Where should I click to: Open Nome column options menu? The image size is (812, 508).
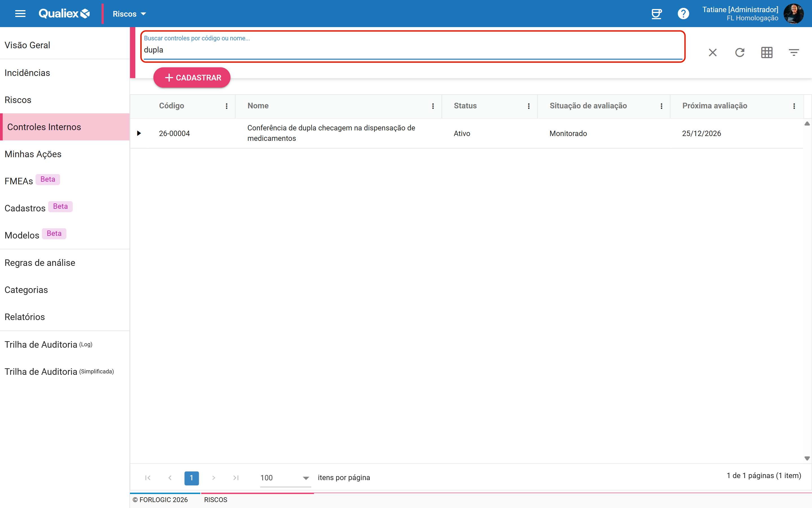click(433, 106)
